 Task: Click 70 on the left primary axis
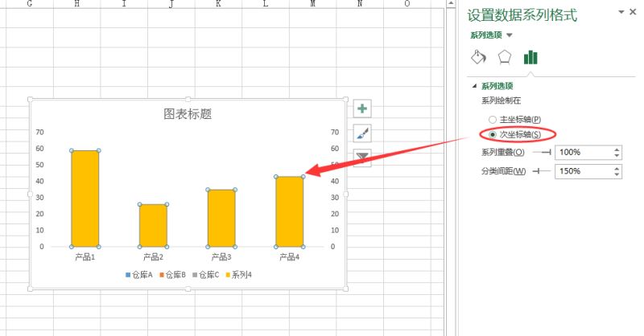[39, 132]
